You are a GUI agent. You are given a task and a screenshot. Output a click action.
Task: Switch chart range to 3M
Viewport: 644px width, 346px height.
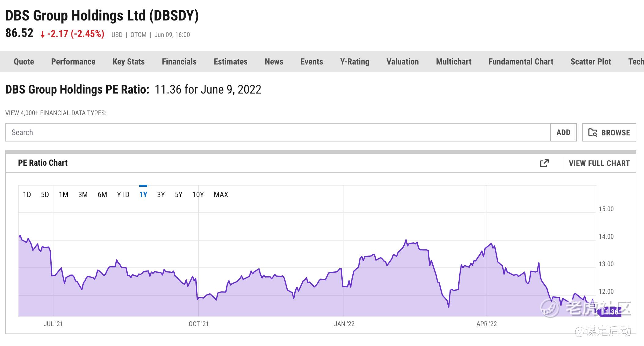[83, 195]
